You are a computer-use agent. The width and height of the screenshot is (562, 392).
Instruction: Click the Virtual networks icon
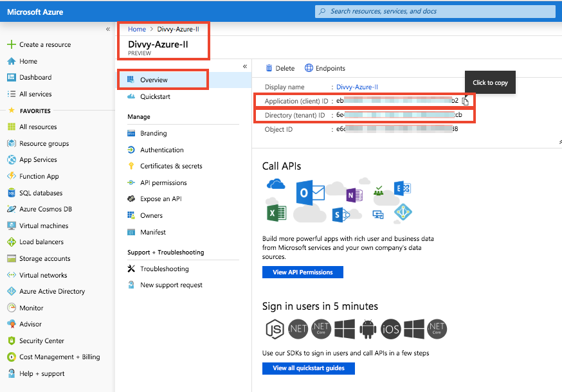(x=12, y=275)
